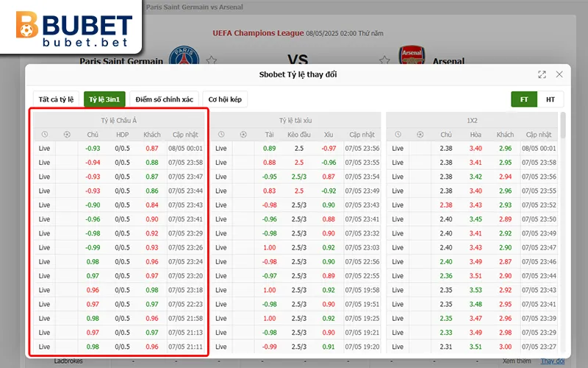The width and height of the screenshot is (588, 368).
Task: Click Tài odds 0.89 in first row
Action: coord(269,149)
